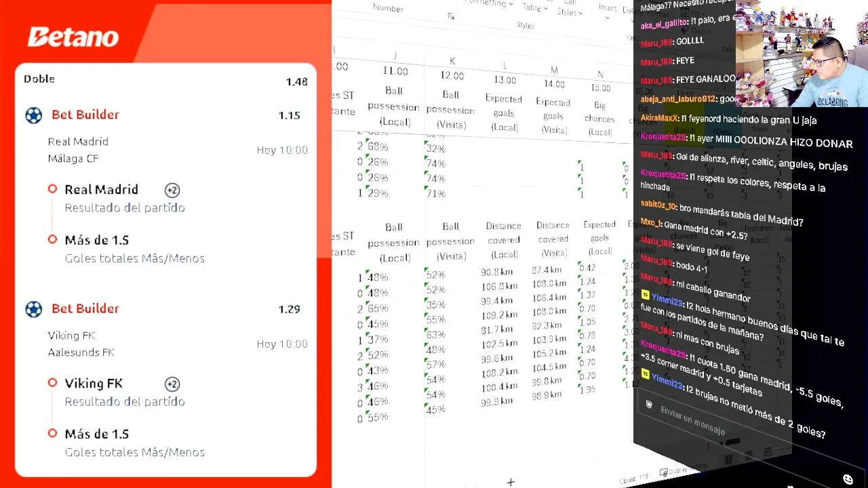Click the total odds value 1.48
This screenshot has width=868, height=488.
(x=296, y=82)
